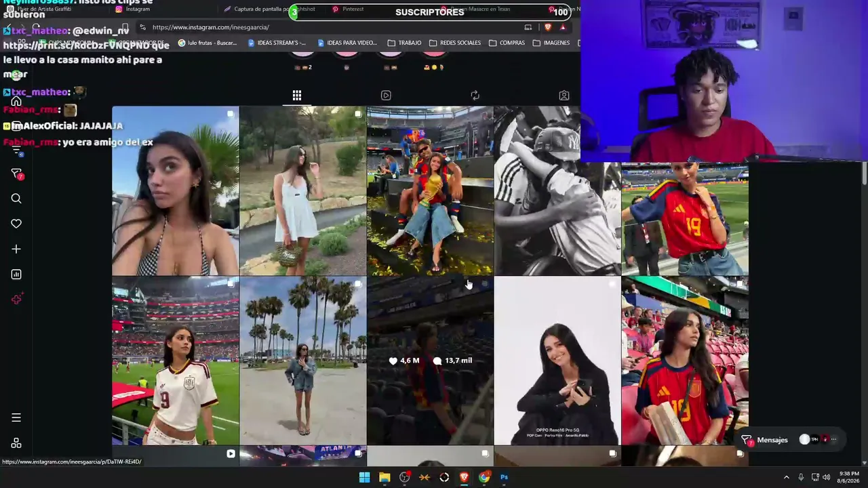
Task: Open the Brave Shields lion icon
Action: coord(547,27)
